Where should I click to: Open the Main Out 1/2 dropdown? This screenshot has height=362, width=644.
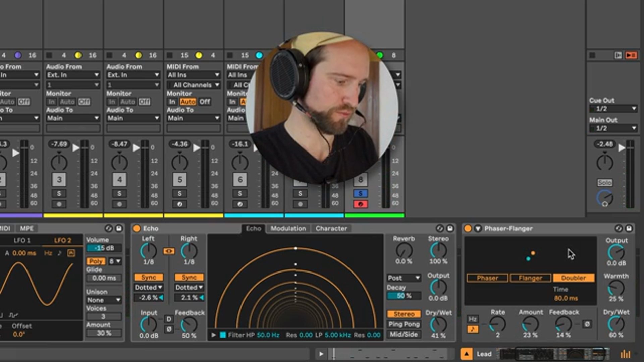[x=613, y=128]
